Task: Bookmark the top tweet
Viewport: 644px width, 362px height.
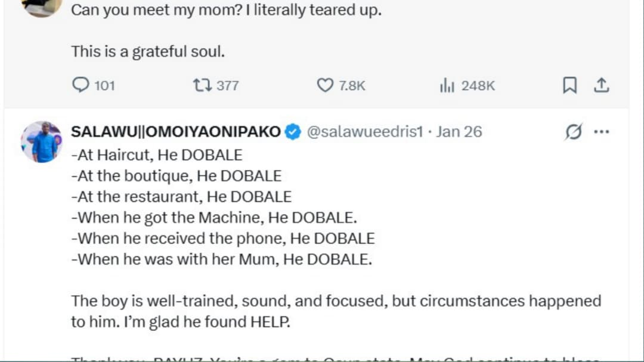Action: click(x=570, y=86)
